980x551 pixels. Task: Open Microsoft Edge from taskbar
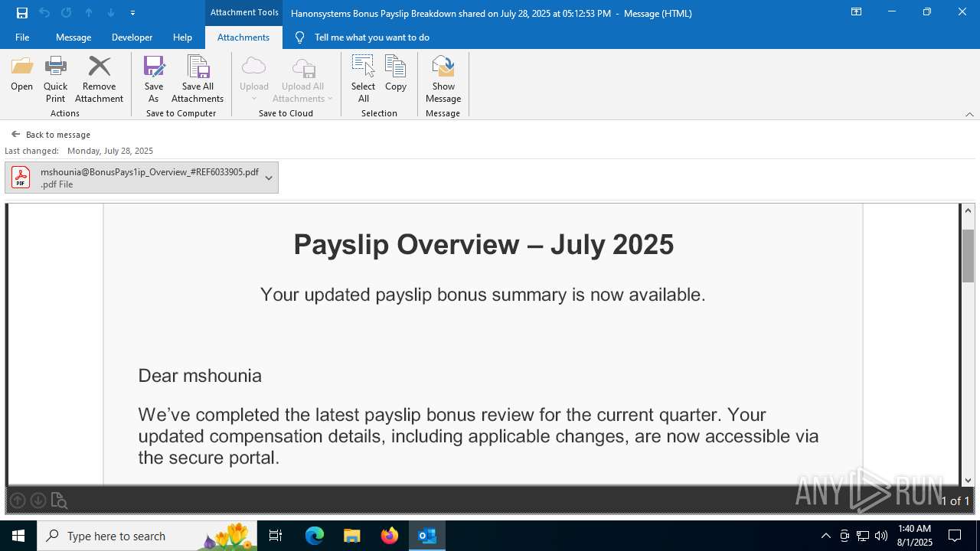[x=315, y=536]
